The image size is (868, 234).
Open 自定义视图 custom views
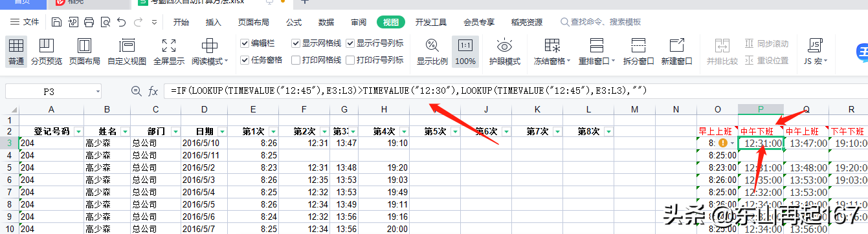click(127, 52)
